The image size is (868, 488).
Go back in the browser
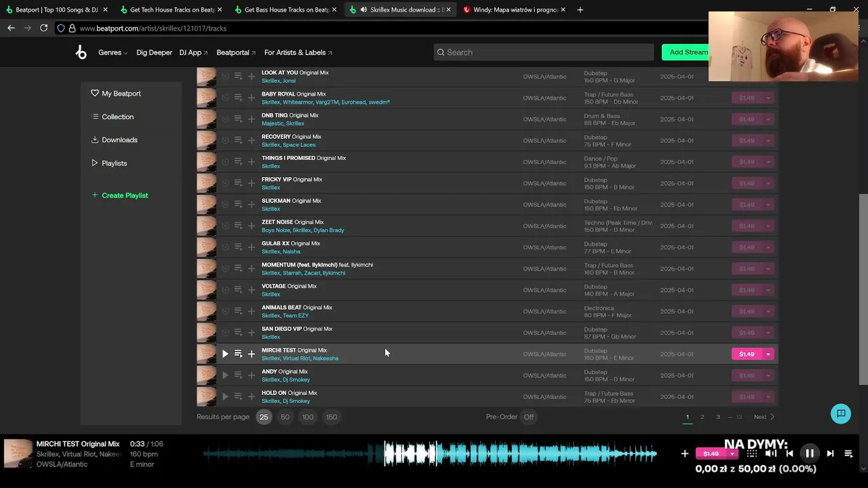[x=11, y=28]
